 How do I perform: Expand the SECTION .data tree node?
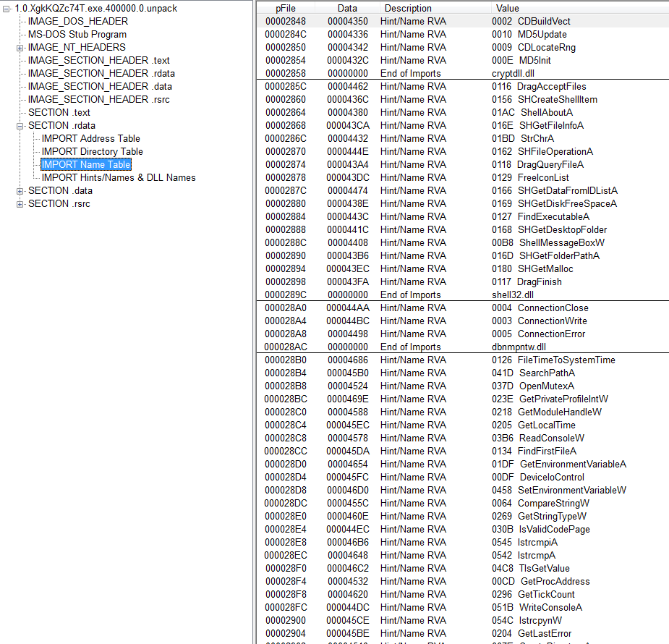pos(18,190)
